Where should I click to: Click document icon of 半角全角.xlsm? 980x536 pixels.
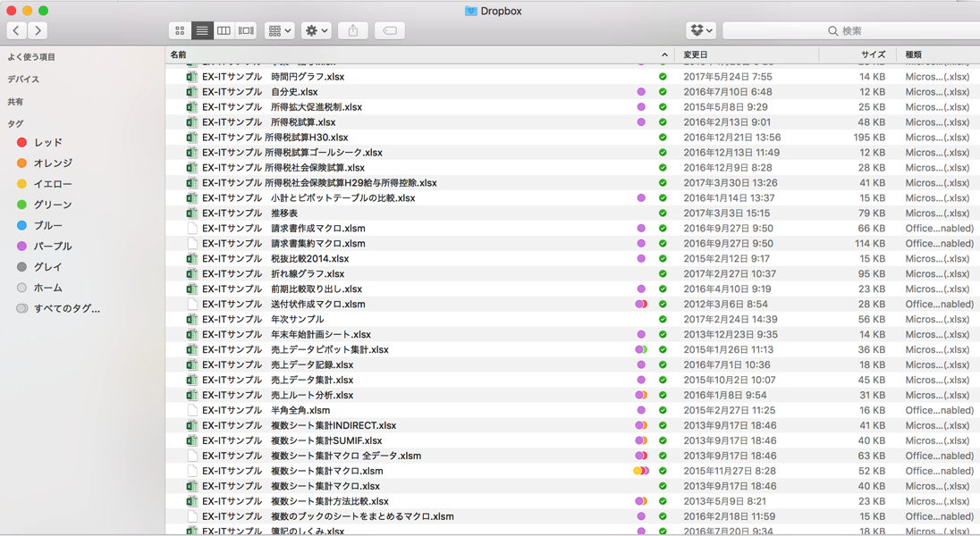click(x=192, y=410)
